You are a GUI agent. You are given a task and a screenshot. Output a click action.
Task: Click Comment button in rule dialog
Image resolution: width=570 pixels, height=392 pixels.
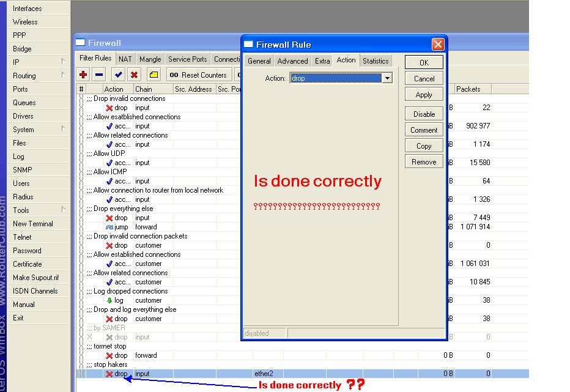(424, 130)
